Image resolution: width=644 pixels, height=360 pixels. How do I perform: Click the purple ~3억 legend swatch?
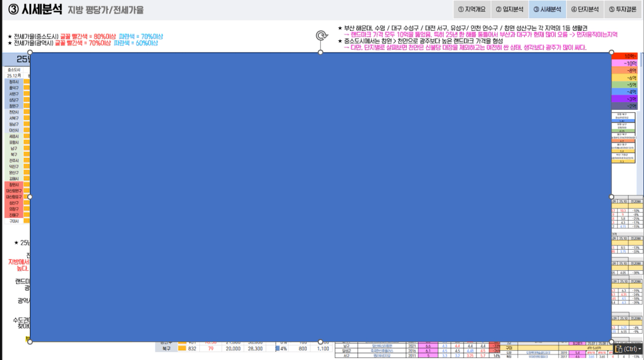pyautogui.click(x=624, y=99)
